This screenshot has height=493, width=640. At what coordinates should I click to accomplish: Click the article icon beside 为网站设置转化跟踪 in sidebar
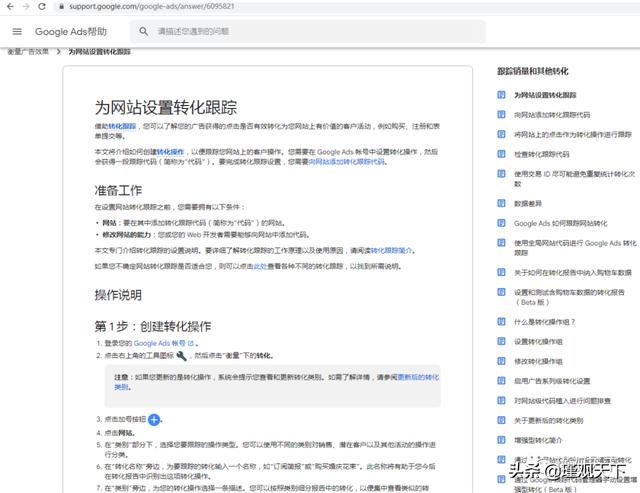coord(501,95)
